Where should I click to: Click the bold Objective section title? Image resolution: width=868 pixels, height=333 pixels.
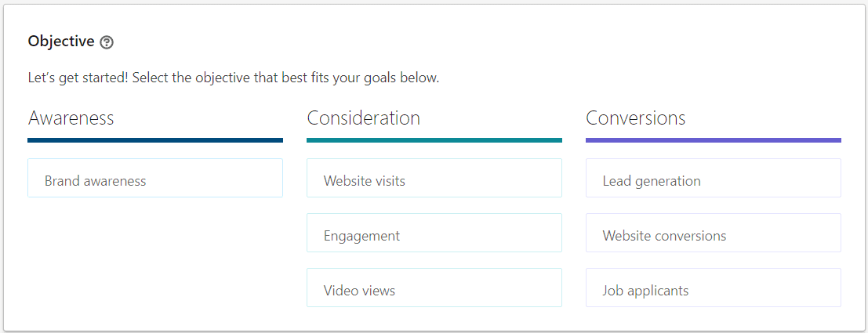point(61,42)
